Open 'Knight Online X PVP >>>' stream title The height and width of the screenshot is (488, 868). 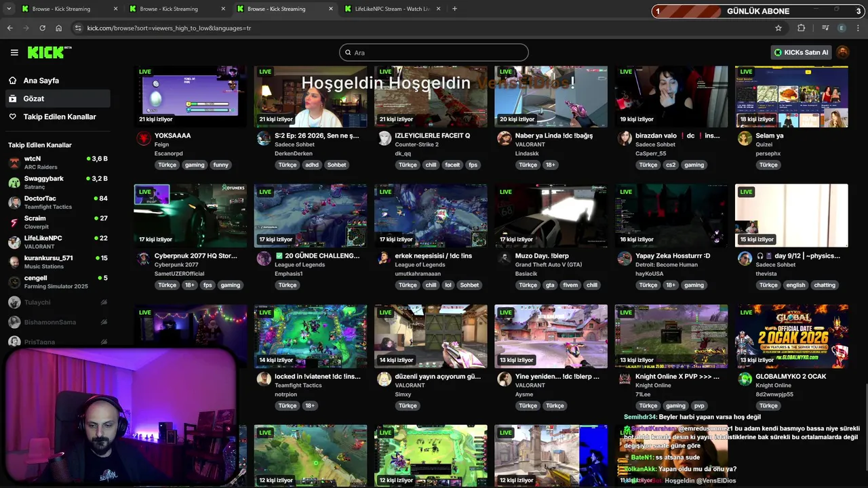(x=677, y=377)
